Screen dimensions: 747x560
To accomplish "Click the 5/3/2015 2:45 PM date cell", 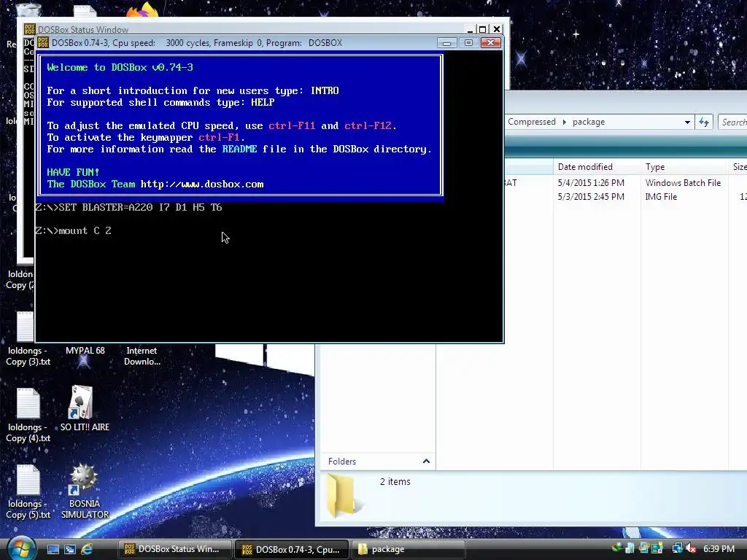I will tap(591, 197).
